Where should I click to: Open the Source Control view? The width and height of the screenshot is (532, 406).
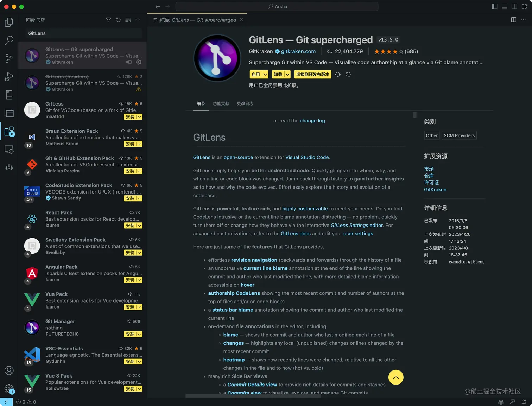coord(9,58)
